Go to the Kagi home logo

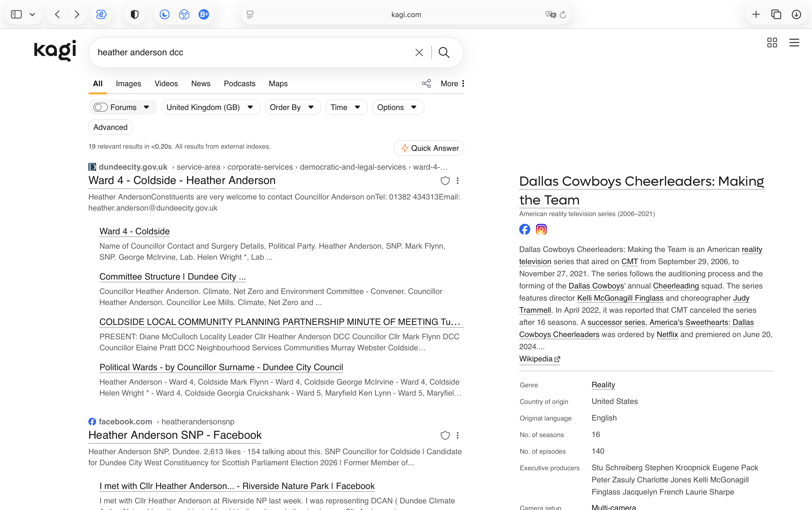pos(55,51)
